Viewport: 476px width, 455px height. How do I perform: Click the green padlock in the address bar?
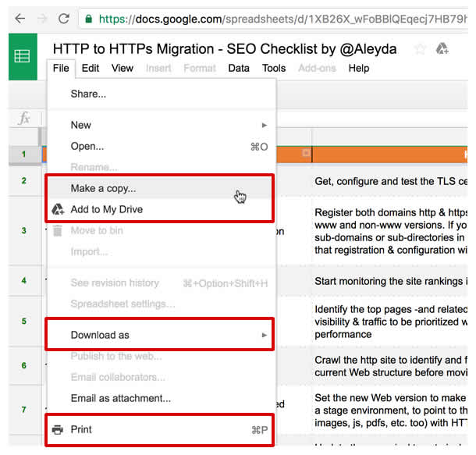tap(88, 19)
